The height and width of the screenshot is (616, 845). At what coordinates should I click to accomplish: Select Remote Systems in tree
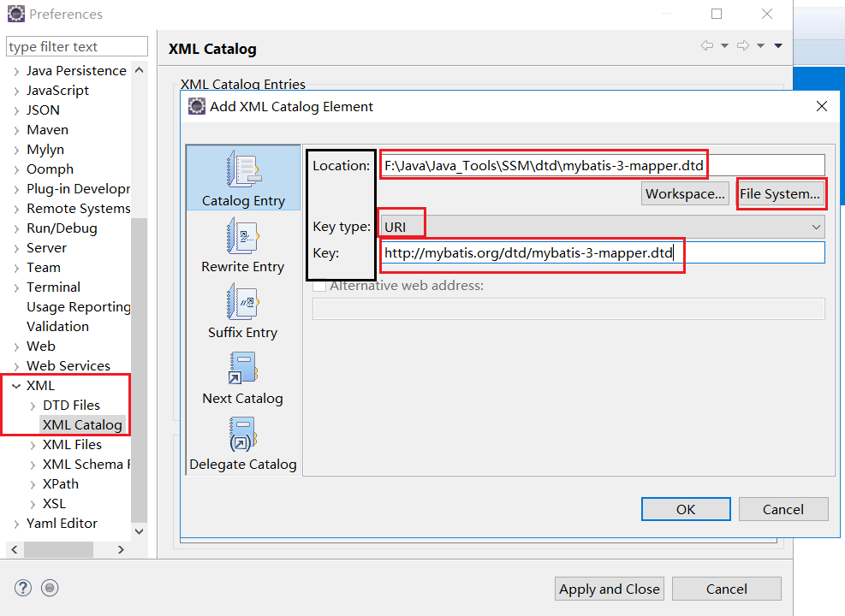coord(79,209)
